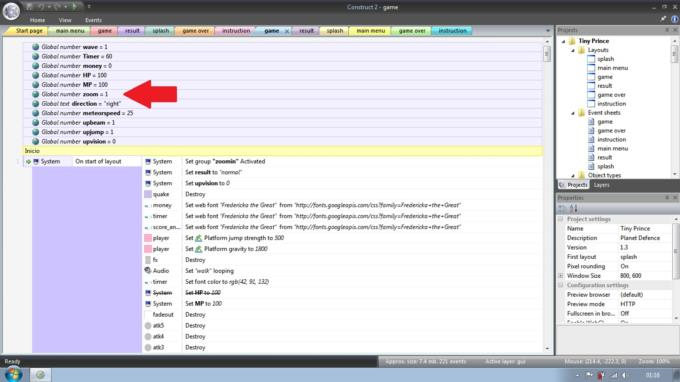Click the splash event sheet icon
The image size is (680, 382).
591,167
